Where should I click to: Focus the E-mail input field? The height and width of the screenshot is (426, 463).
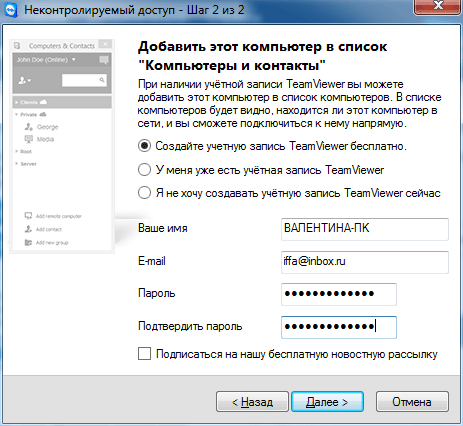point(365,262)
